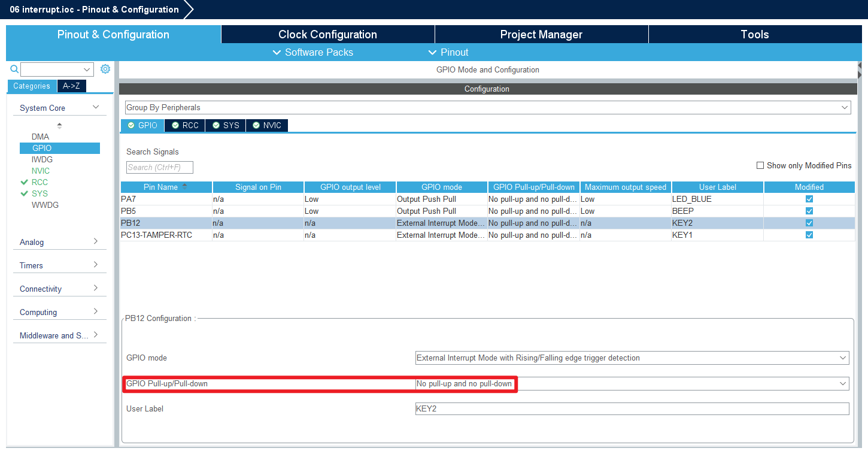
Task: Toggle Modified checkbox for PB12
Action: (x=809, y=223)
